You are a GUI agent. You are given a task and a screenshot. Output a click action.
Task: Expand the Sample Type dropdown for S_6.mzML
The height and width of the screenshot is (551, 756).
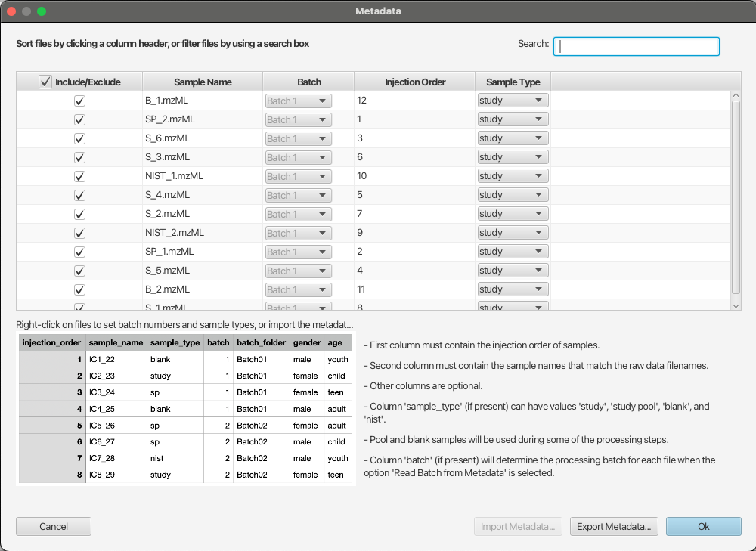point(513,138)
